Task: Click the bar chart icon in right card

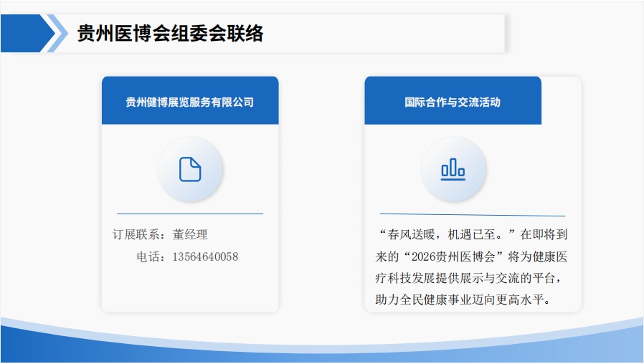Action: tap(453, 169)
